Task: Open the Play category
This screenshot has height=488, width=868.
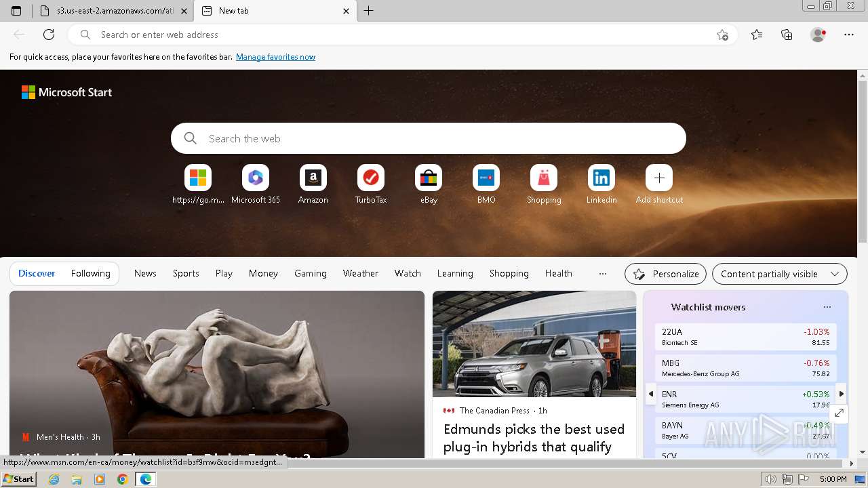Action: pyautogui.click(x=224, y=273)
